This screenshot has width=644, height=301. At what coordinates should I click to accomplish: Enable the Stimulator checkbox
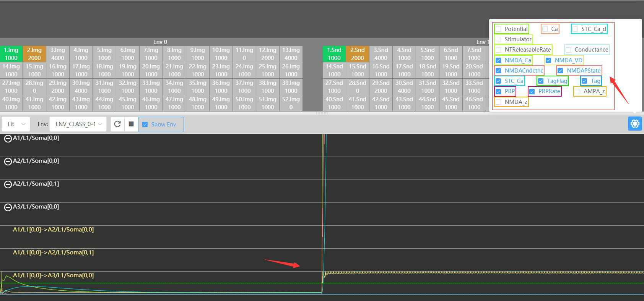point(498,39)
